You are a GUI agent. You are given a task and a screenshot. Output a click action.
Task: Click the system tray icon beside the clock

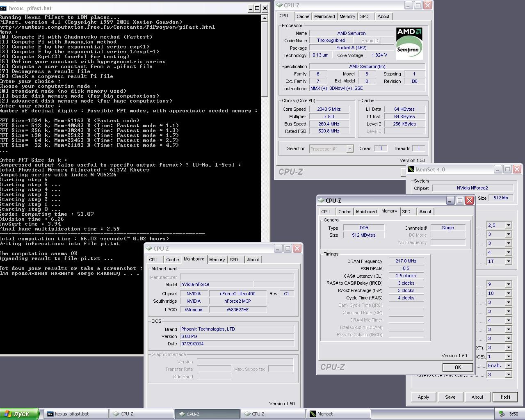click(501, 414)
